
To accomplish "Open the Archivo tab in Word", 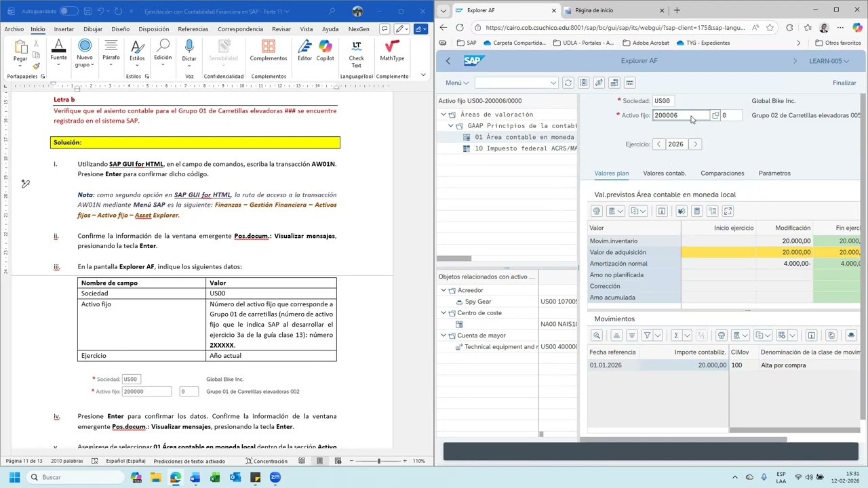I will point(14,29).
